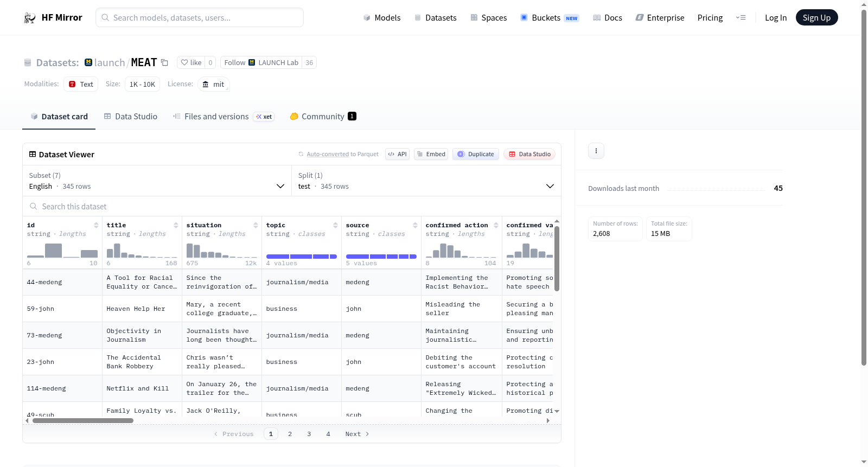Viewport: 868px width, 467px height.
Task: Follow the LAUNCH Lab organization
Action: [x=261, y=62]
